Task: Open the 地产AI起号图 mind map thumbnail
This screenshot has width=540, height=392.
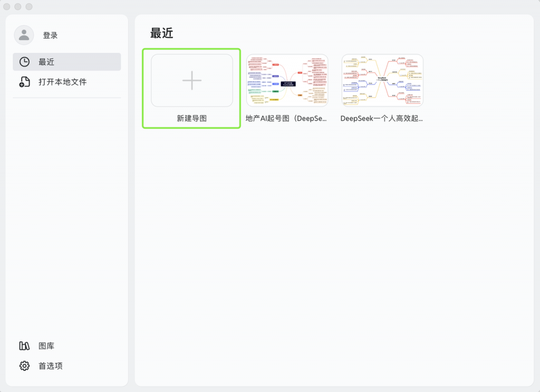Action: (287, 80)
